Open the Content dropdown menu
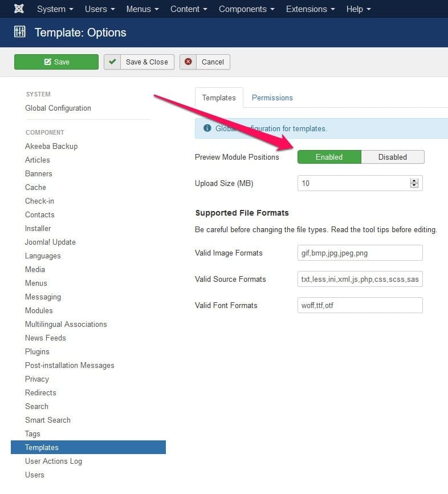This screenshot has width=448, height=494. (189, 9)
